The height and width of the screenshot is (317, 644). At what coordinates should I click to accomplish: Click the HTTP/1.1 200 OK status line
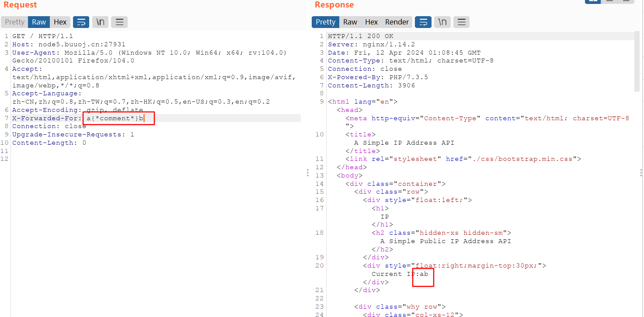(361, 36)
